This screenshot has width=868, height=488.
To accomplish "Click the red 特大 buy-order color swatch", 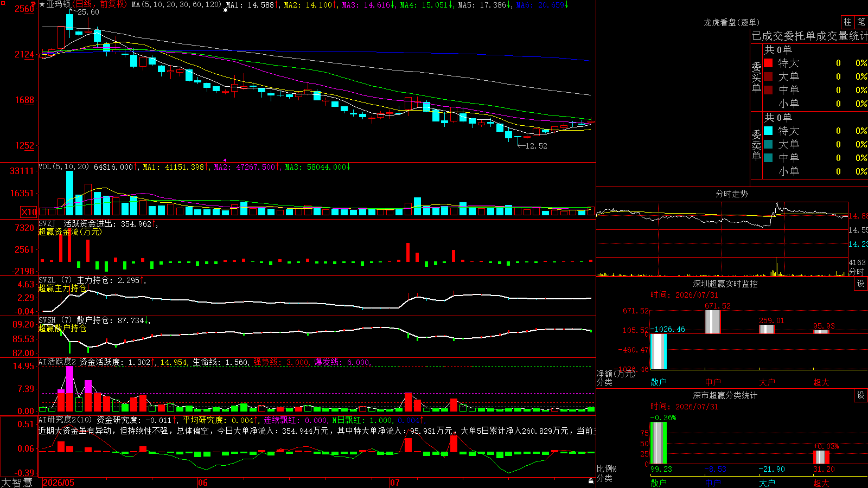I will (768, 63).
